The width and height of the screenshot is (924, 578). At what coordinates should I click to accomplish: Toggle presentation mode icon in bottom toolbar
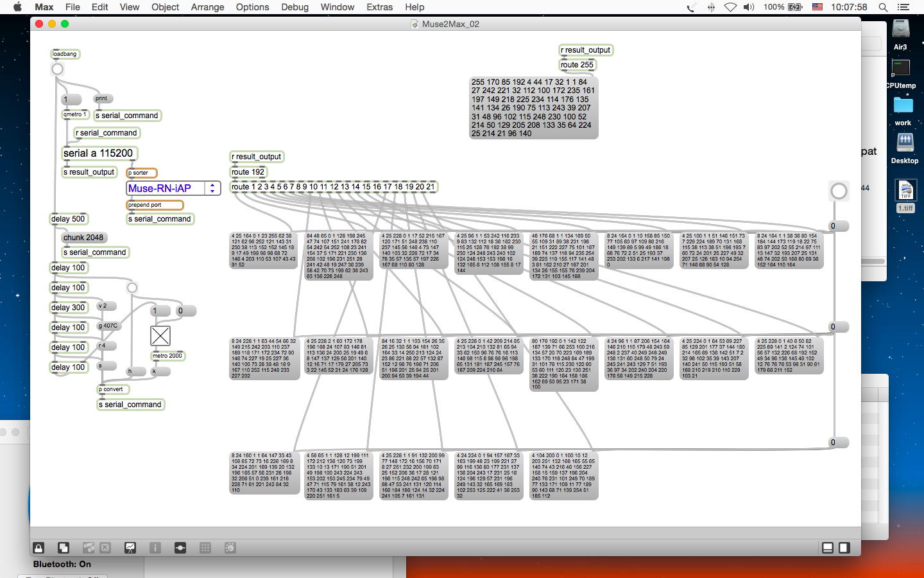[130, 548]
